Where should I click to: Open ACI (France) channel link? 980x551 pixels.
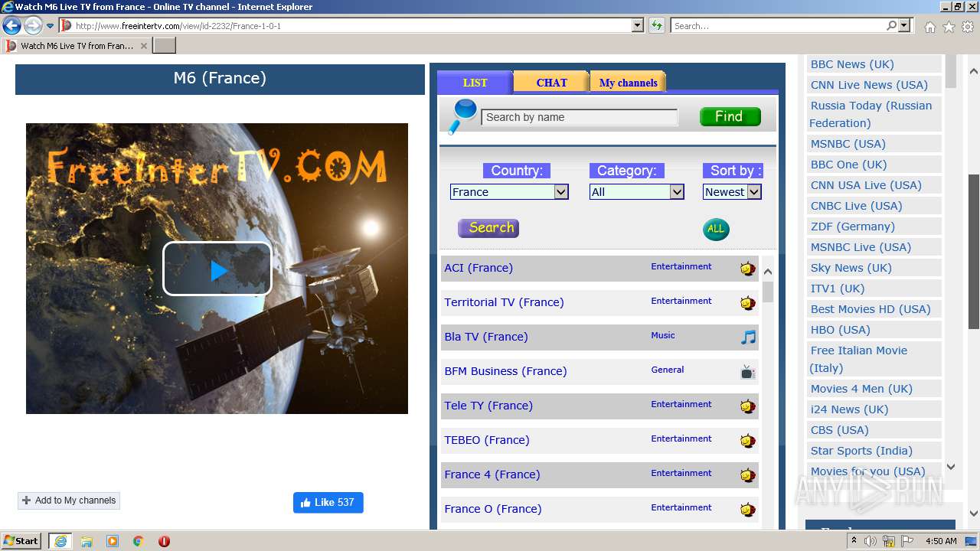pyautogui.click(x=479, y=268)
